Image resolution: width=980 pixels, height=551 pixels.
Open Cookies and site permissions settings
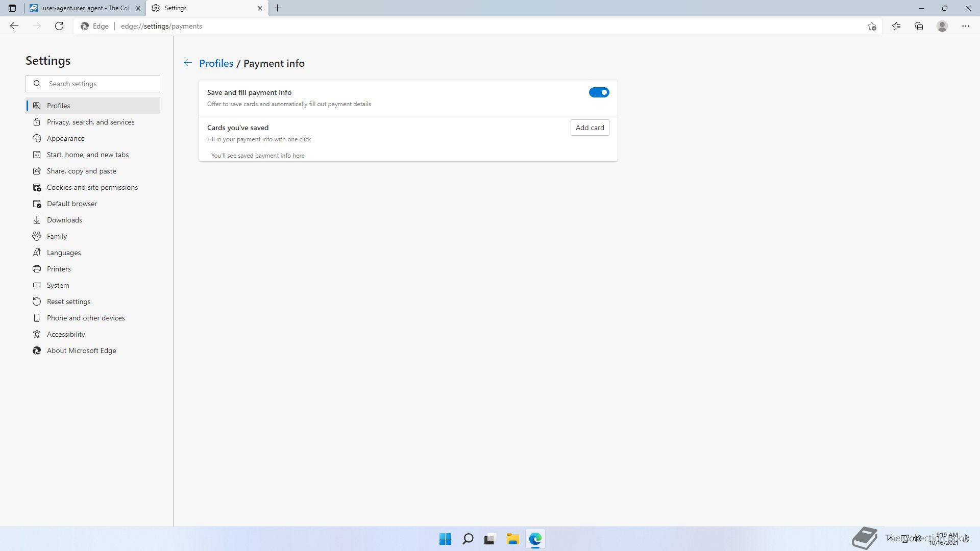[93, 187]
